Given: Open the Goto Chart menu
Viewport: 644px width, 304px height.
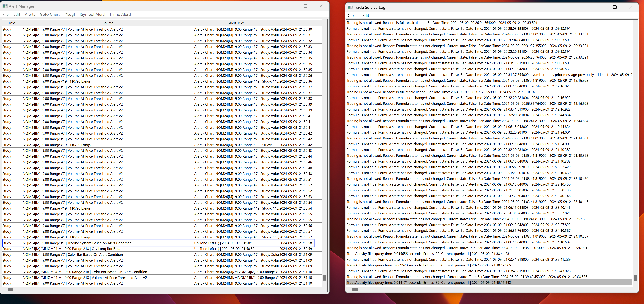Looking at the screenshot, I should 50,14.
